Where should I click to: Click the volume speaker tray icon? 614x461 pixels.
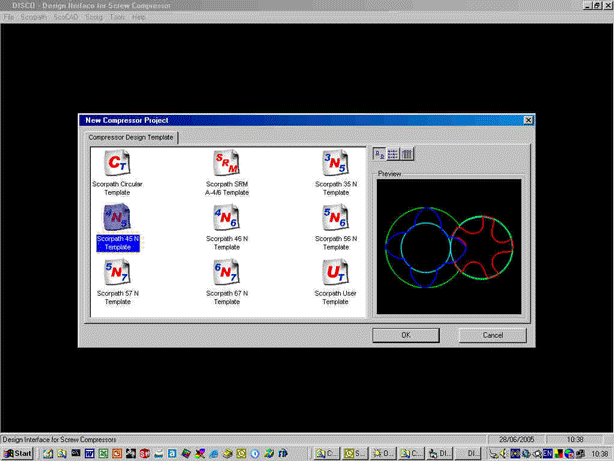[504, 454]
